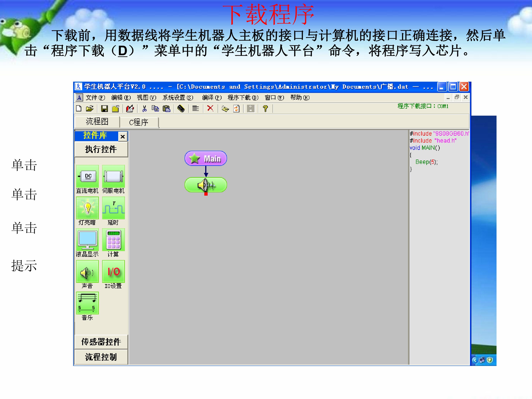Click the save floppy disk icon
532x399 pixels.
pos(104,109)
